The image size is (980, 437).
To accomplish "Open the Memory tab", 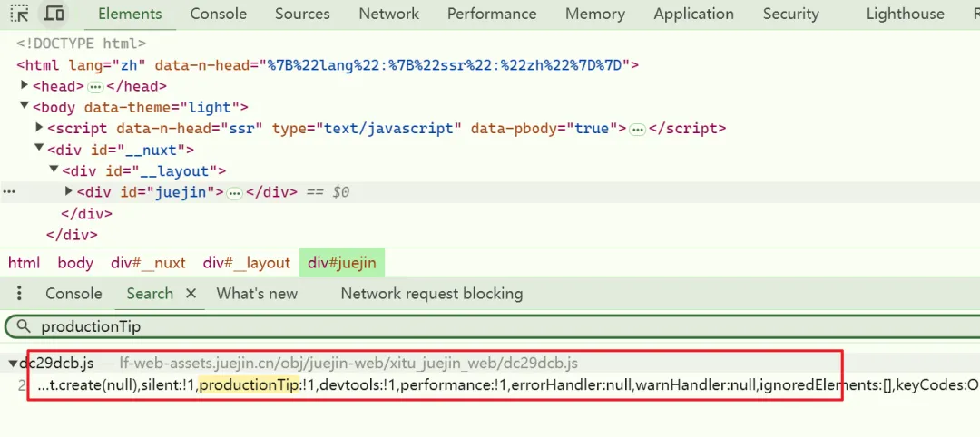I will click(x=595, y=14).
